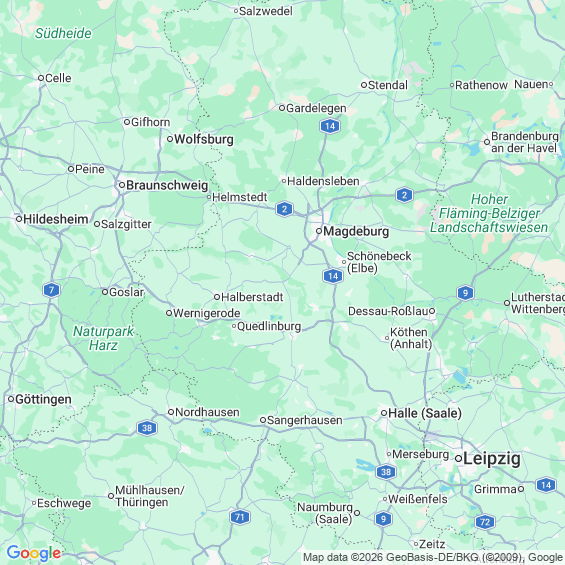Click the Map data copyright text
565x565 pixels.
[433, 557]
